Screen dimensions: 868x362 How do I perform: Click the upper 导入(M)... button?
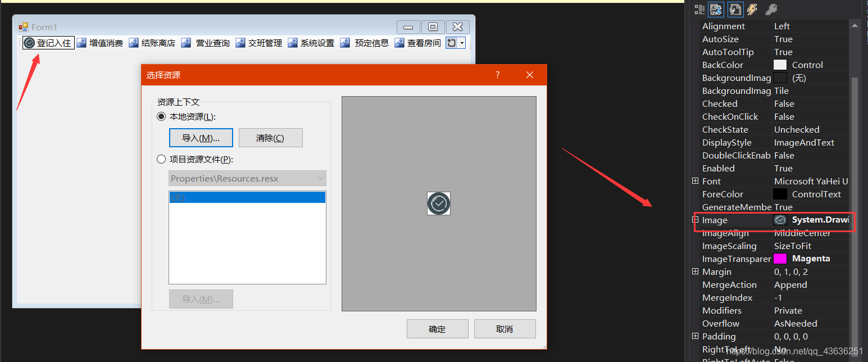[x=201, y=138]
